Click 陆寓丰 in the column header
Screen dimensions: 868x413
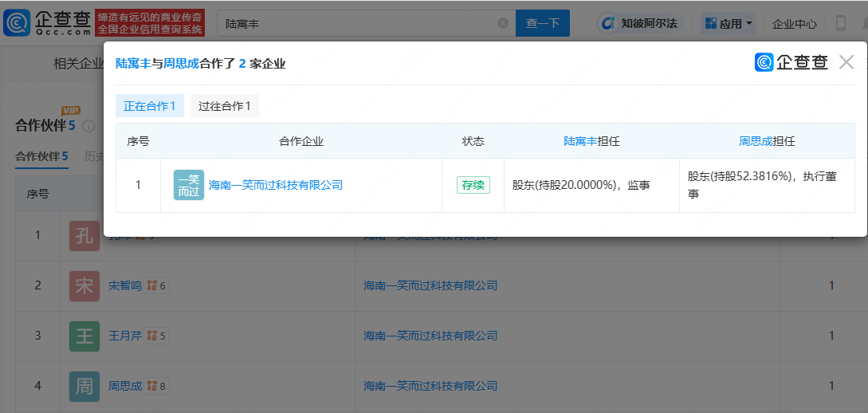click(581, 141)
